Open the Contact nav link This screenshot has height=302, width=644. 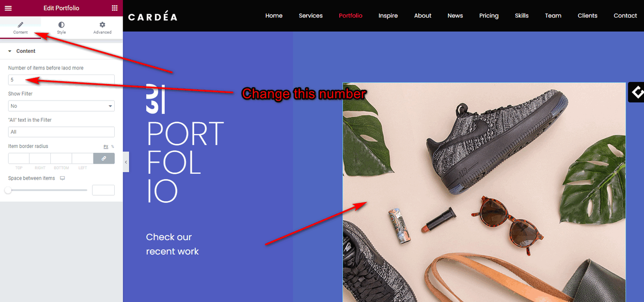tap(625, 16)
